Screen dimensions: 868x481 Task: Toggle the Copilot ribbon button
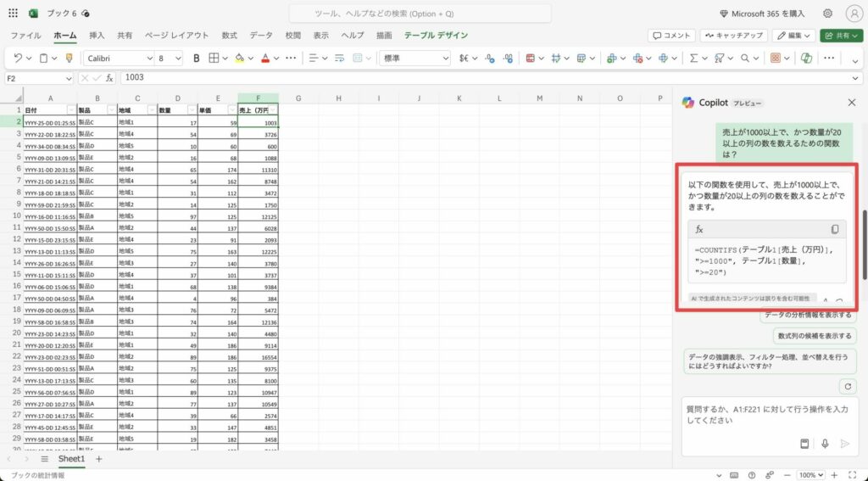click(806, 59)
